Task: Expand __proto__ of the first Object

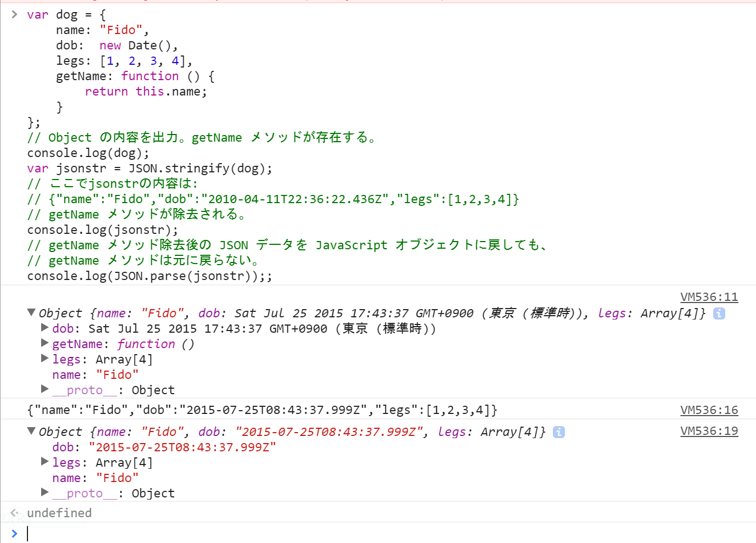Action: pos(44,389)
